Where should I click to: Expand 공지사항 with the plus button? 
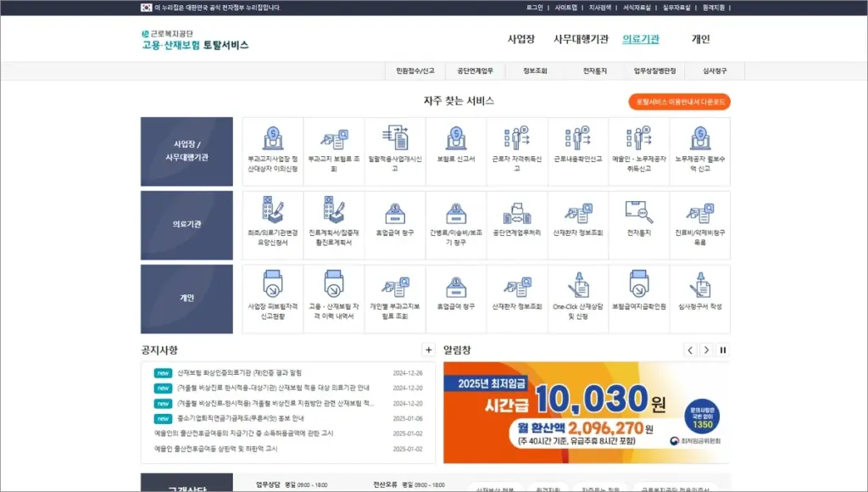(428, 350)
